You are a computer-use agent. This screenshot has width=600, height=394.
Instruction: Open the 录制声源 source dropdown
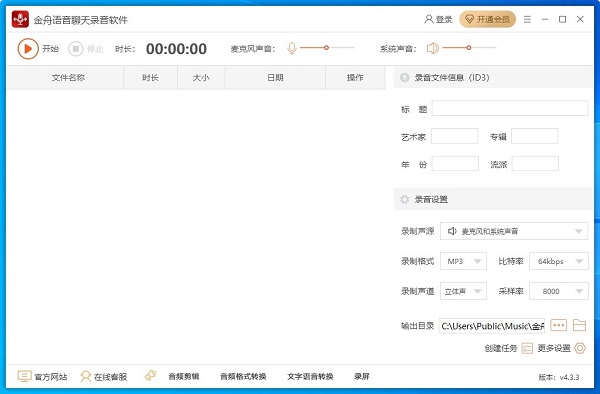point(514,231)
